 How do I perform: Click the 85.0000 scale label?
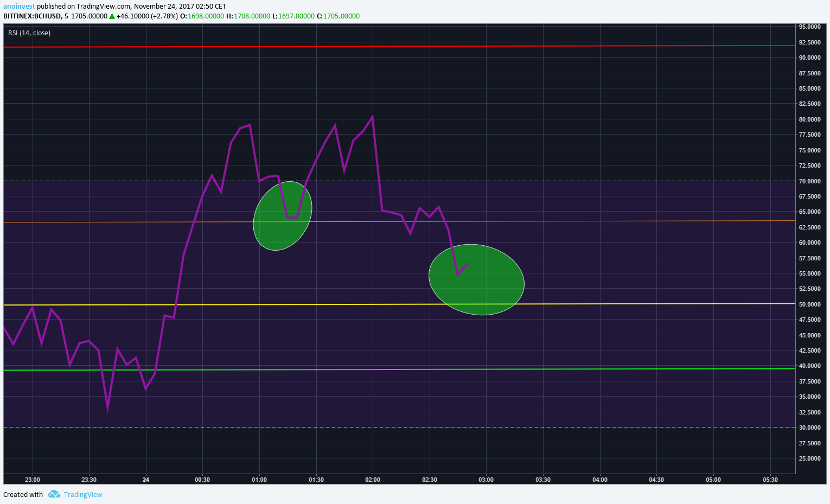[809, 88]
